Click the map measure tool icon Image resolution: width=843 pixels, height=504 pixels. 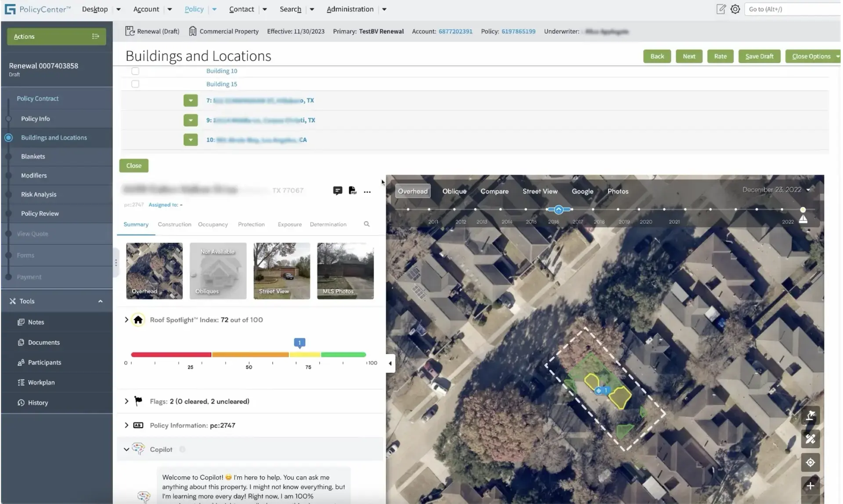pyautogui.click(x=810, y=439)
